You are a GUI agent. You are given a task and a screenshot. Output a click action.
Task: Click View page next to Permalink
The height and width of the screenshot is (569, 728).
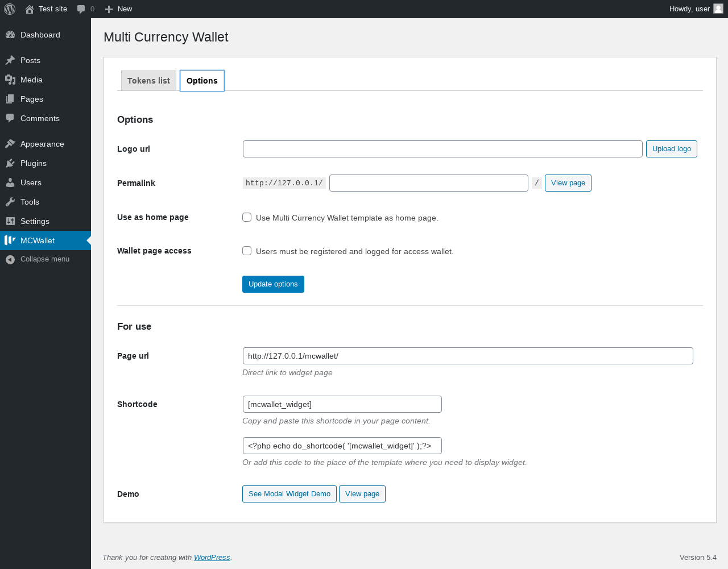pyautogui.click(x=568, y=183)
